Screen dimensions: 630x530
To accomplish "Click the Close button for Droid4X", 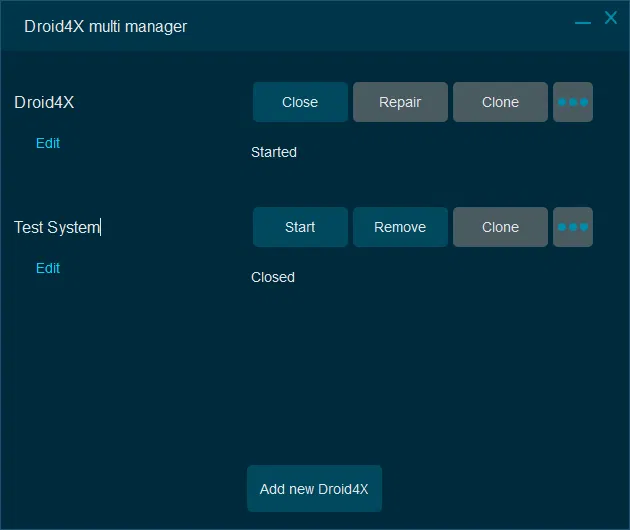I will coord(300,102).
